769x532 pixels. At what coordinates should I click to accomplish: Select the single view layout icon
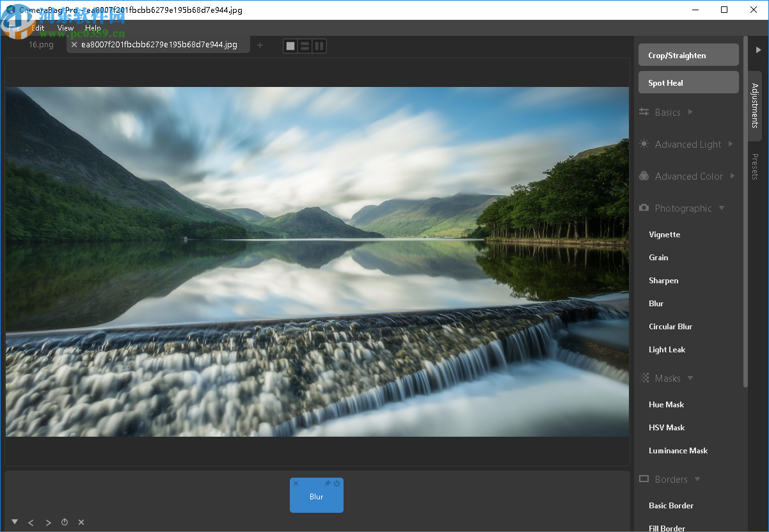291,46
